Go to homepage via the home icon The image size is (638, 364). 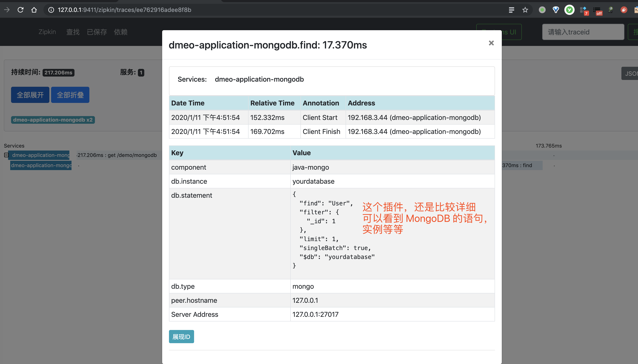(34, 10)
